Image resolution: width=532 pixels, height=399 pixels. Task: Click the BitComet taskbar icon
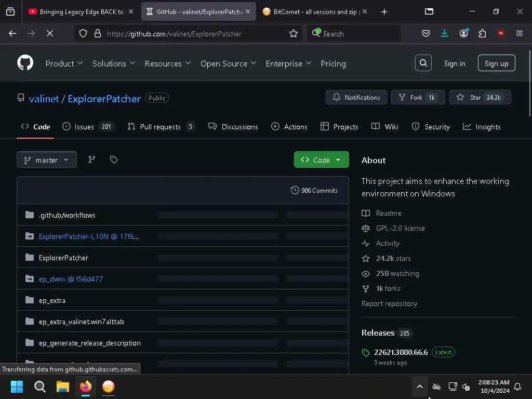(108, 387)
